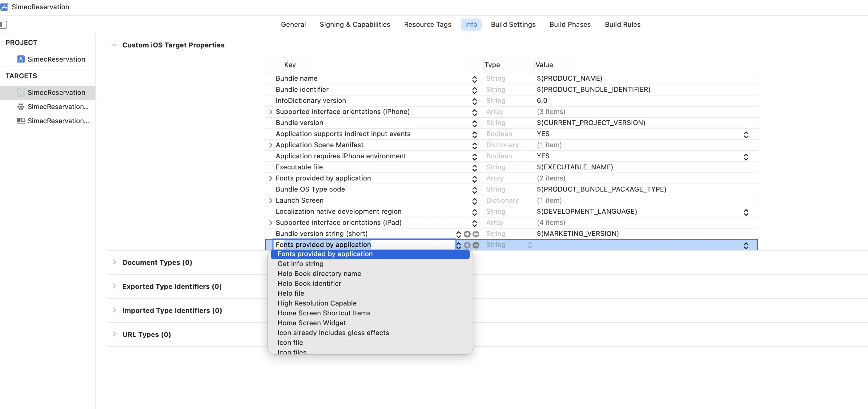Viewport: 868px width, 409px height.
Task: Click the plus icon on the new Fonts row
Action: pos(467,245)
